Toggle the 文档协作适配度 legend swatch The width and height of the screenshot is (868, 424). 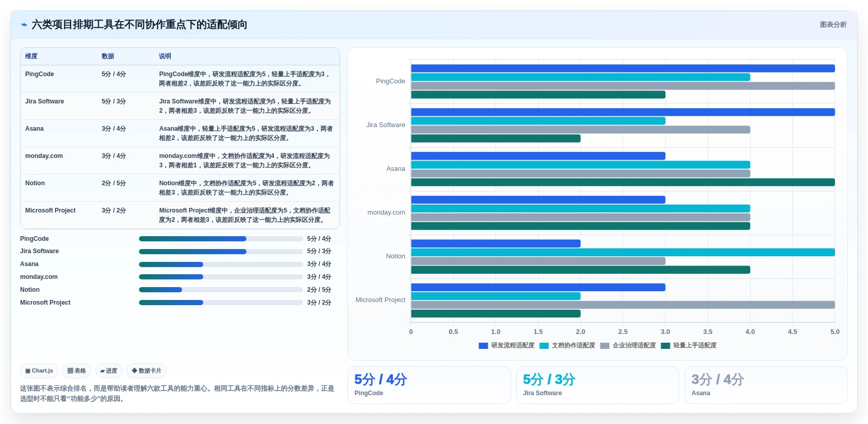(544, 346)
